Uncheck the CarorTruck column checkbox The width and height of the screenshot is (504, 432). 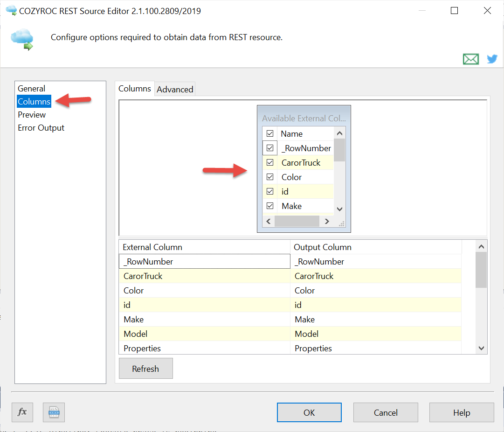(x=270, y=162)
